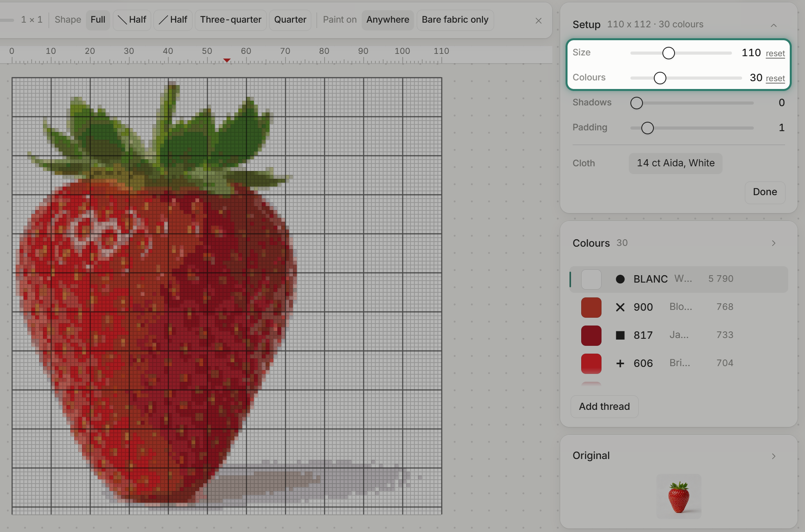The width and height of the screenshot is (805, 532).
Task: Expand the Colours panel chevron
Action: [774, 243]
